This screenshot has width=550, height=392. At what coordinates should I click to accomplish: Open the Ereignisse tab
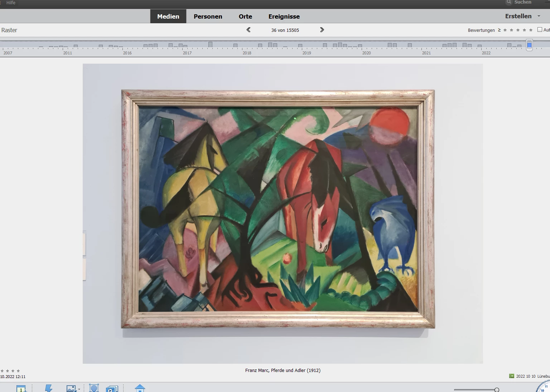(284, 16)
